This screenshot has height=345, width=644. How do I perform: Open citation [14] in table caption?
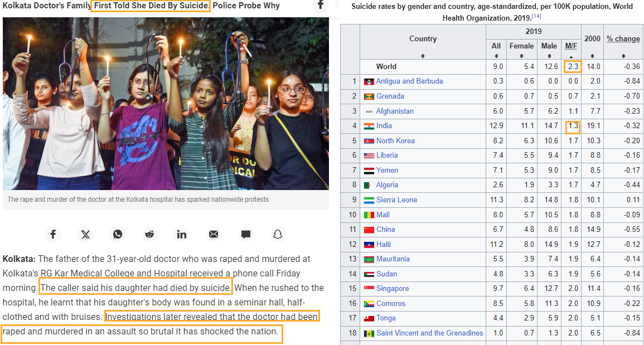click(x=536, y=16)
